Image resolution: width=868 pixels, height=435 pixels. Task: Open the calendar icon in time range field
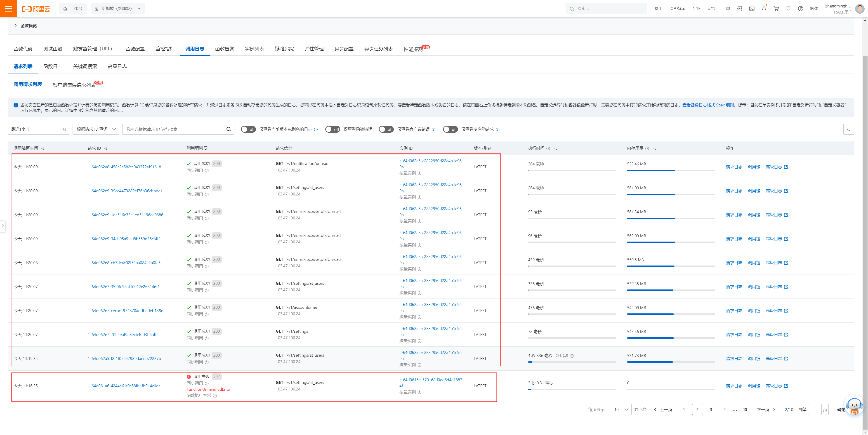coord(64,129)
